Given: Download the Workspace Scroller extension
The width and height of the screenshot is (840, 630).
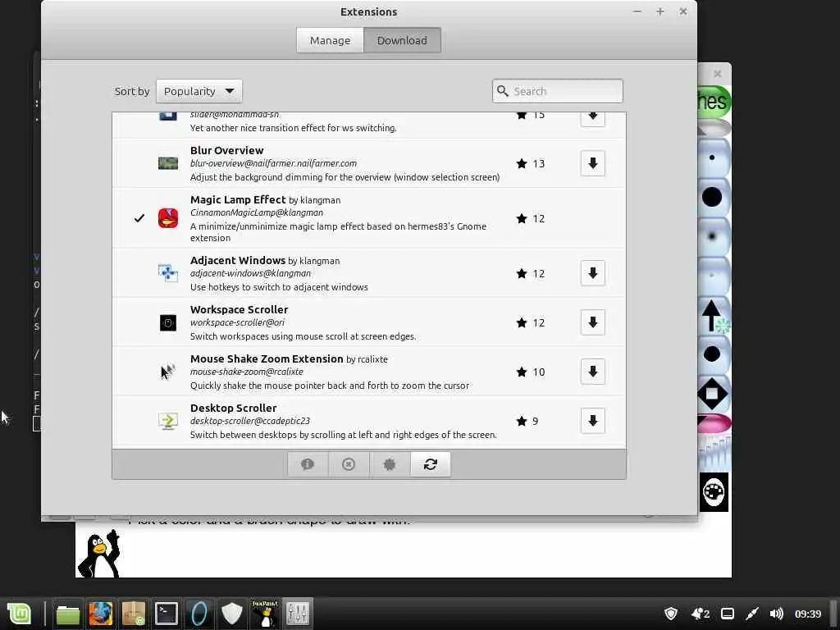Looking at the screenshot, I should pos(592,322).
